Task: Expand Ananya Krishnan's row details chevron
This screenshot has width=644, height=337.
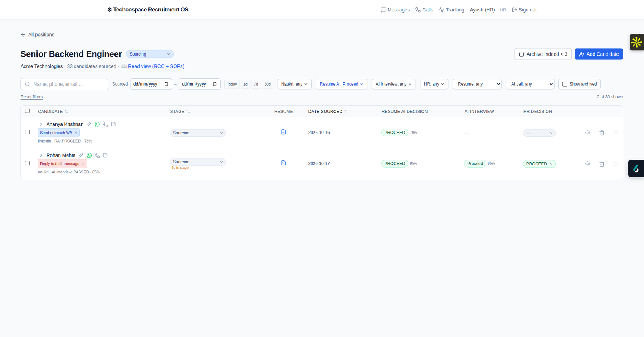Action: (41, 124)
